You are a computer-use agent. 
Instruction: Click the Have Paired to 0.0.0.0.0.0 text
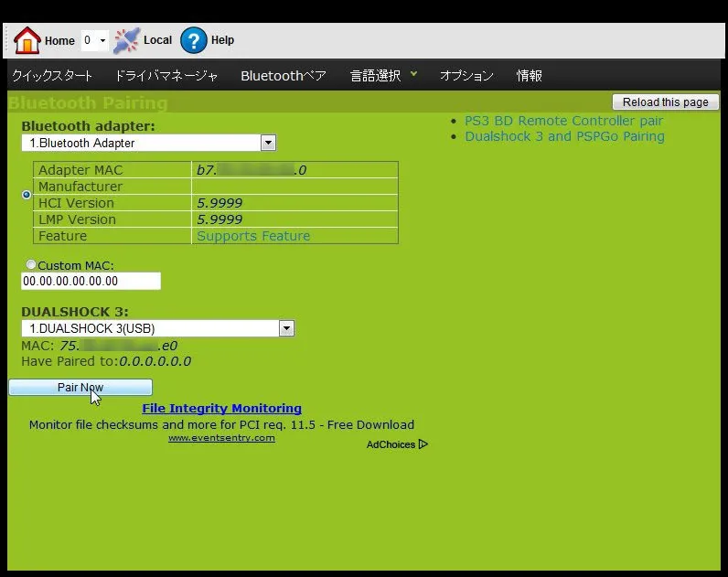[x=106, y=361]
